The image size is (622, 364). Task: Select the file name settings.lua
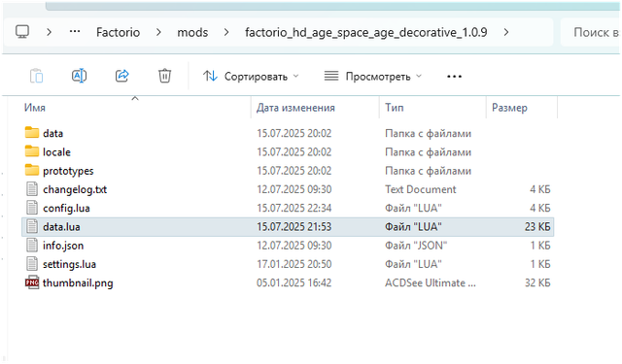pos(69,264)
